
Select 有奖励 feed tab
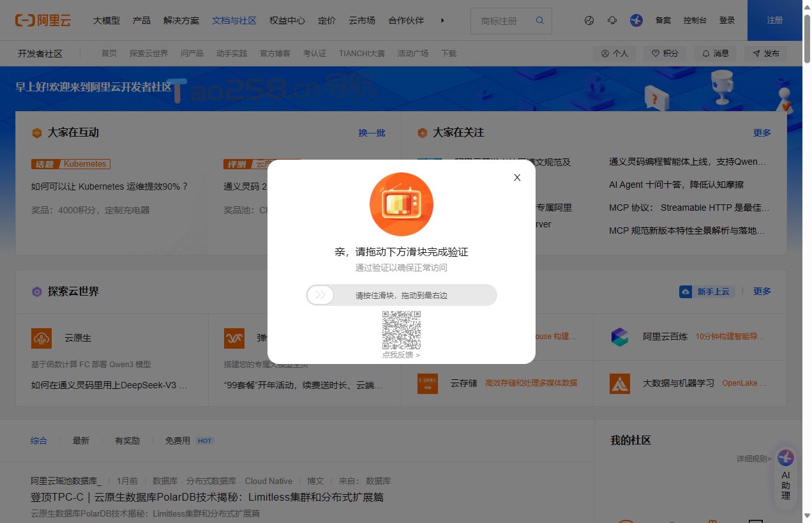pyautogui.click(x=127, y=441)
